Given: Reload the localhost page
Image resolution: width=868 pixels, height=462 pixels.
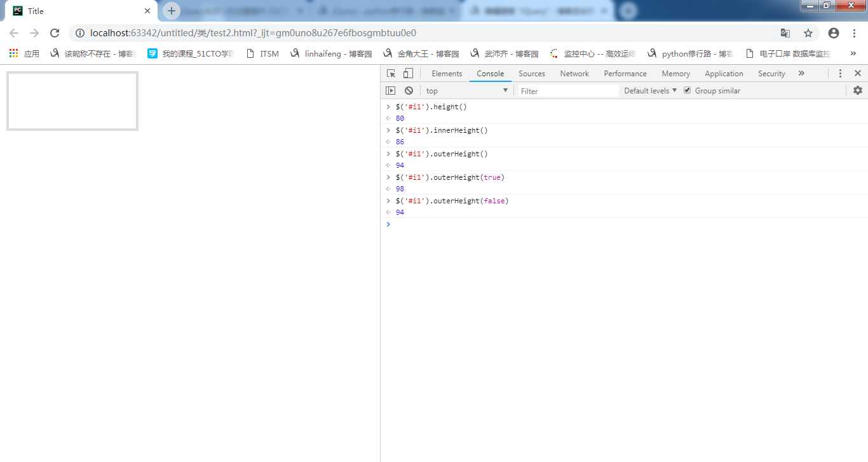Looking at the screenshot, I should coord(55,33).
